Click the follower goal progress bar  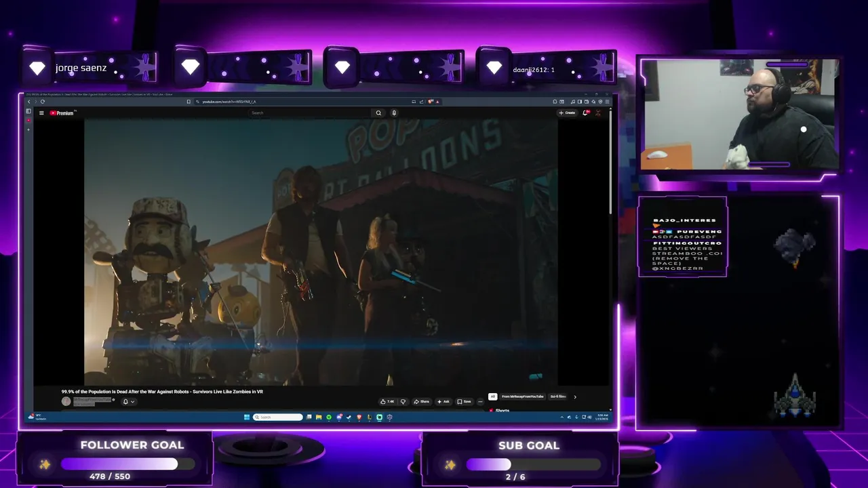point(127,464)
